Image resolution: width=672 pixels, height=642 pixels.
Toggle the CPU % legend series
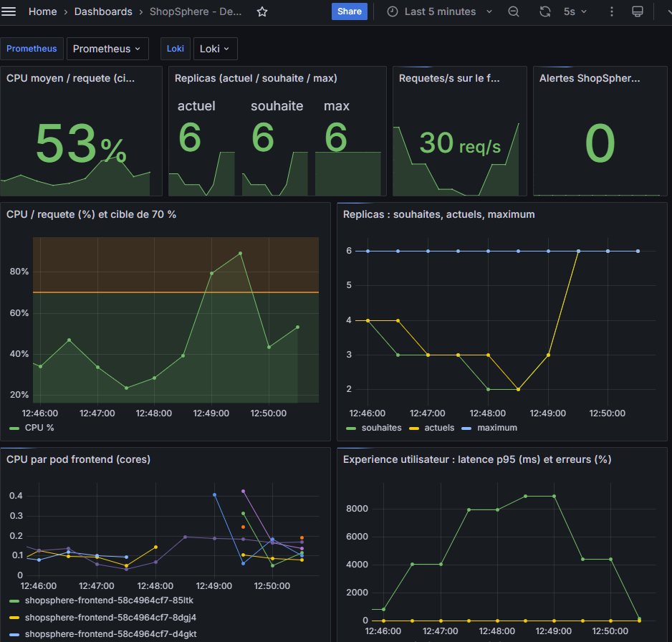(x=39, y=428)
